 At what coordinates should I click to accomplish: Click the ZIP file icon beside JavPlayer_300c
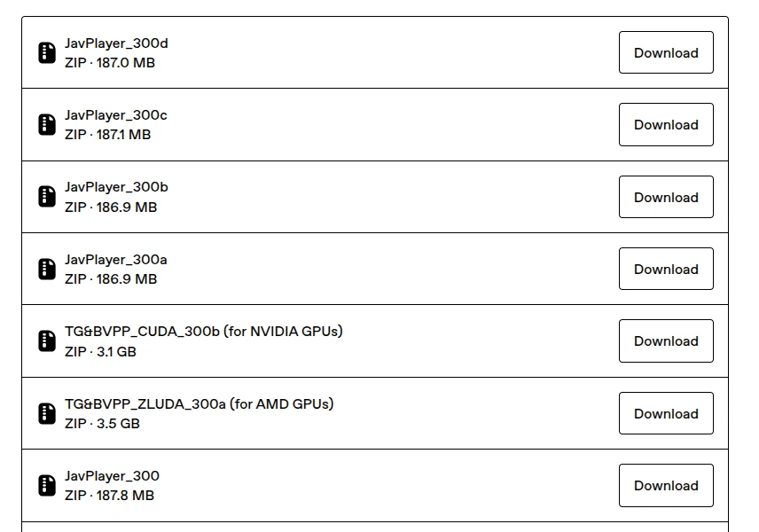pos(47,125)
